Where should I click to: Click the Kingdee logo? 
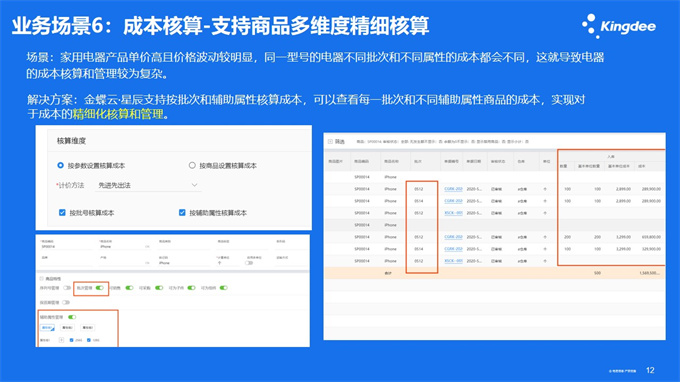pyautogui.click(x=619, y=26)
